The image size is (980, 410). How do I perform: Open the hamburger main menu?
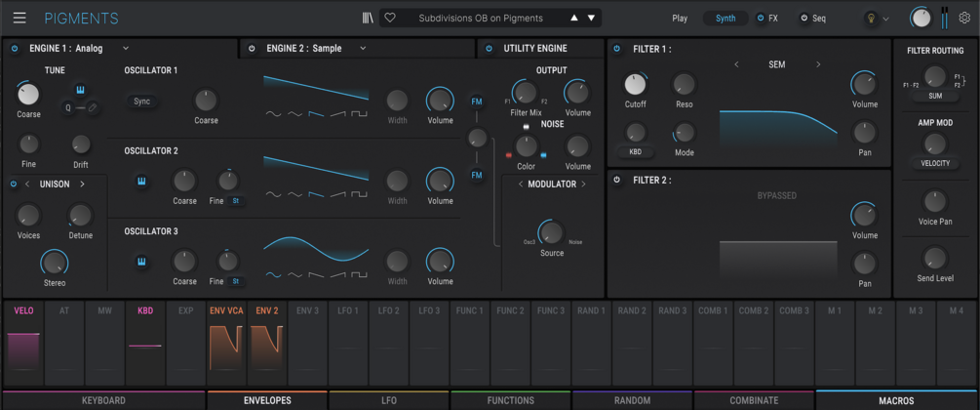tap(20, 18)
